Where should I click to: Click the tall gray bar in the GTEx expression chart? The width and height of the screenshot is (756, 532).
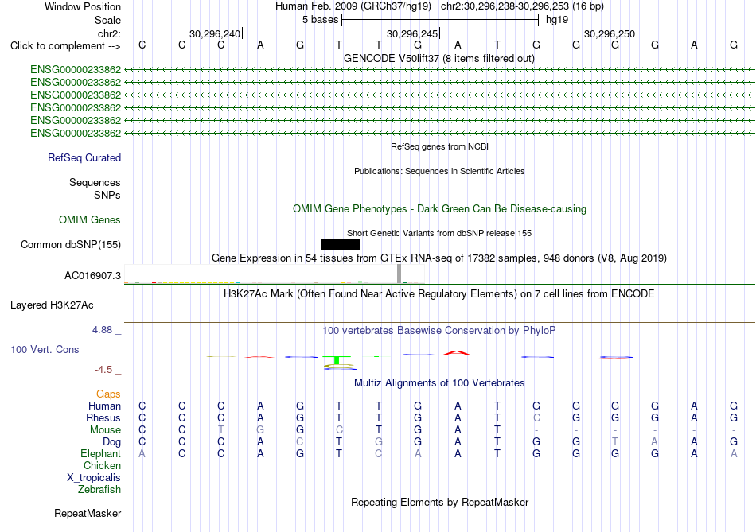pyautogui.click(x=399, y=274)
